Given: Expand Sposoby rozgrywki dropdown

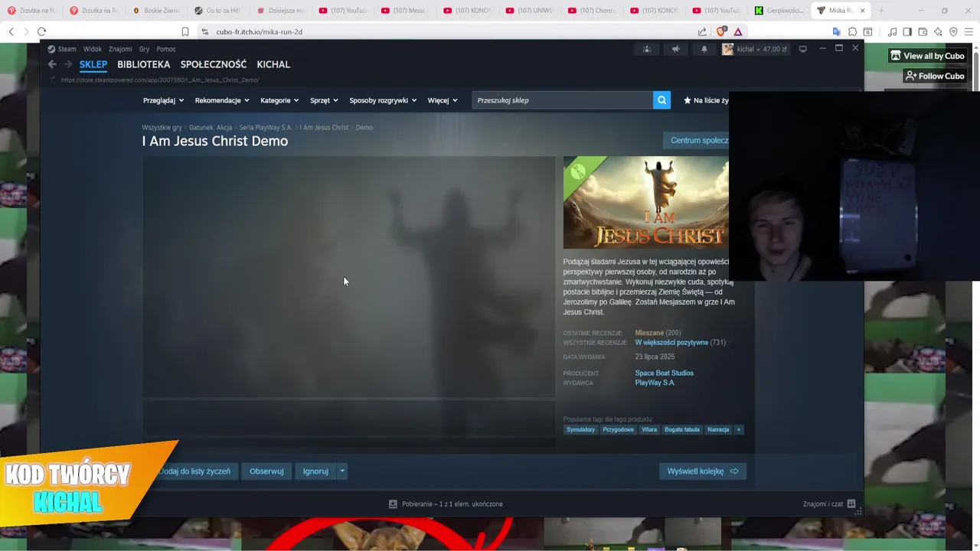Looking at the screenshot, I should [383, 100].
